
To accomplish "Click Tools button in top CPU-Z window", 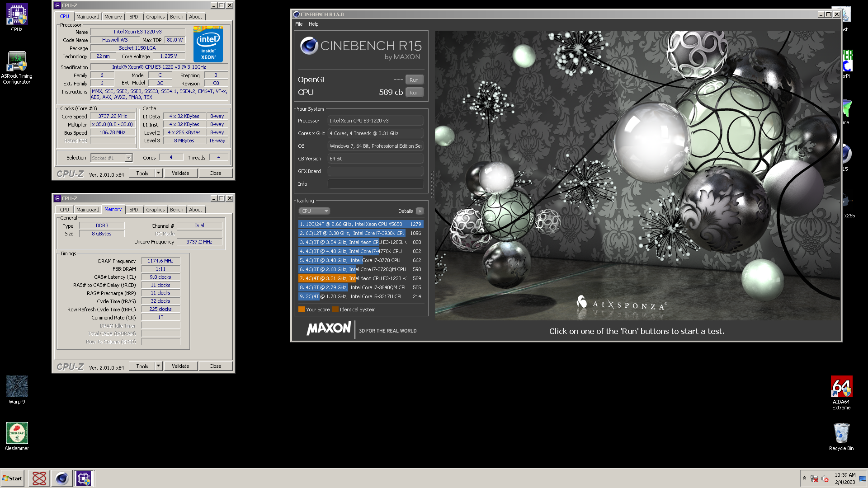I will (142, 173).
